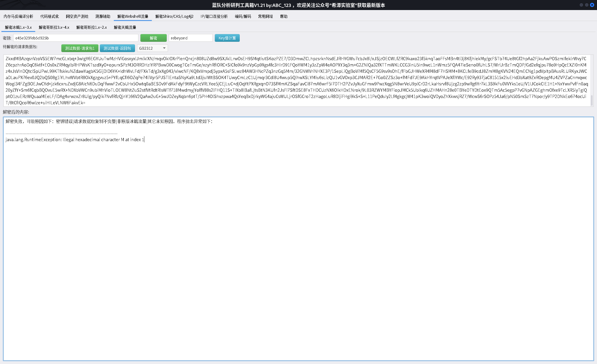Switch to 溯源辅助 tab
597x364 pixels.
[103, 16]
